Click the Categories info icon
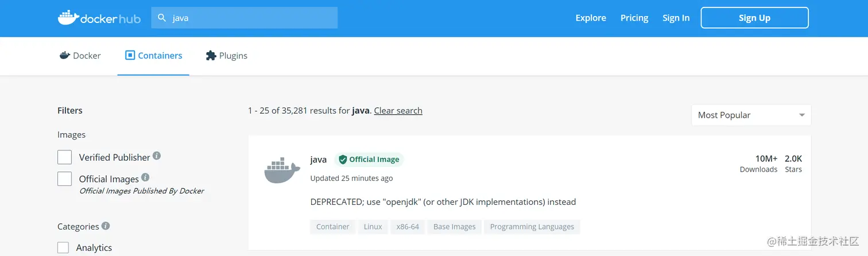Viewport: 868px width, 256px height. pos(106,226)
